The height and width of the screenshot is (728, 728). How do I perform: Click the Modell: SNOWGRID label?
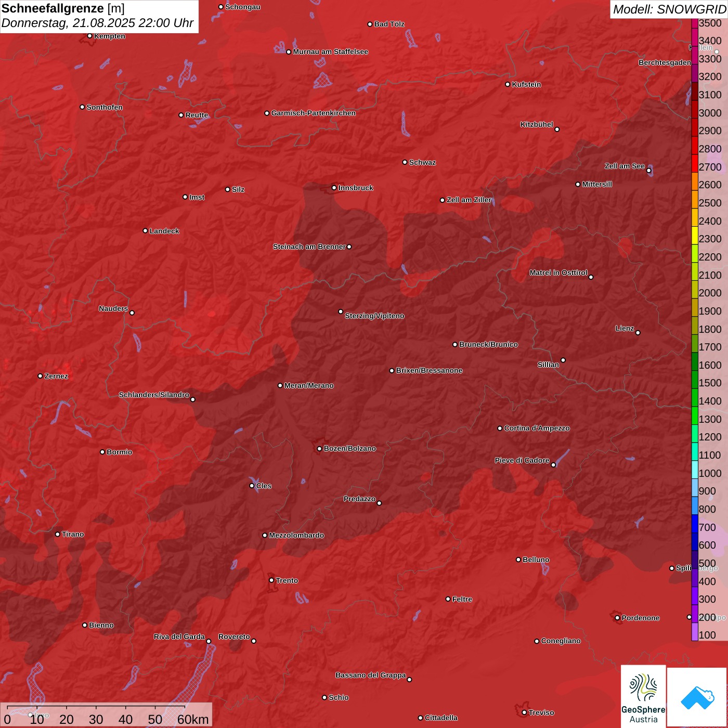click(669, 9)
